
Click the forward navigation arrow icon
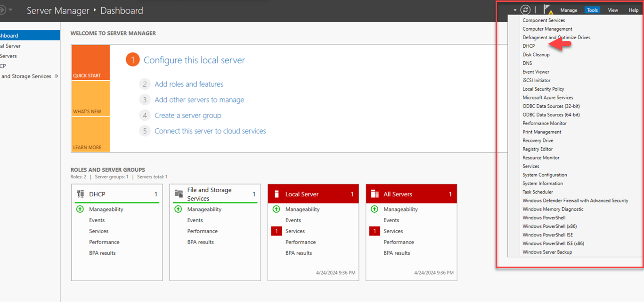[2, 10]
